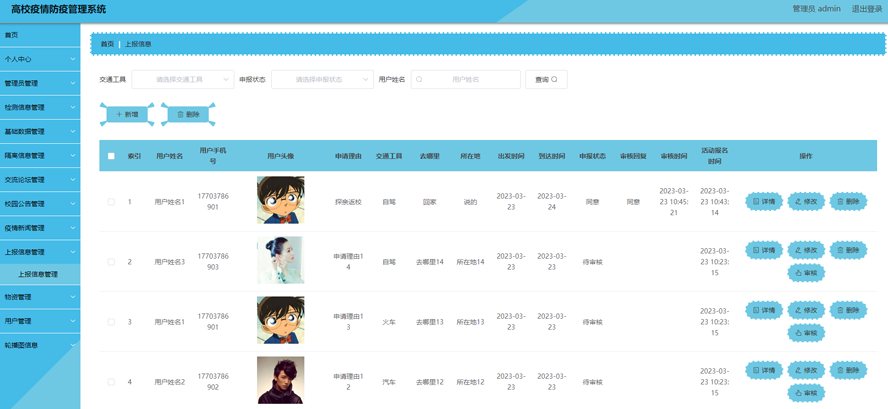Expand the 基础数据管理 sidebar menu

pyautogui.click(x=40, y=131)
